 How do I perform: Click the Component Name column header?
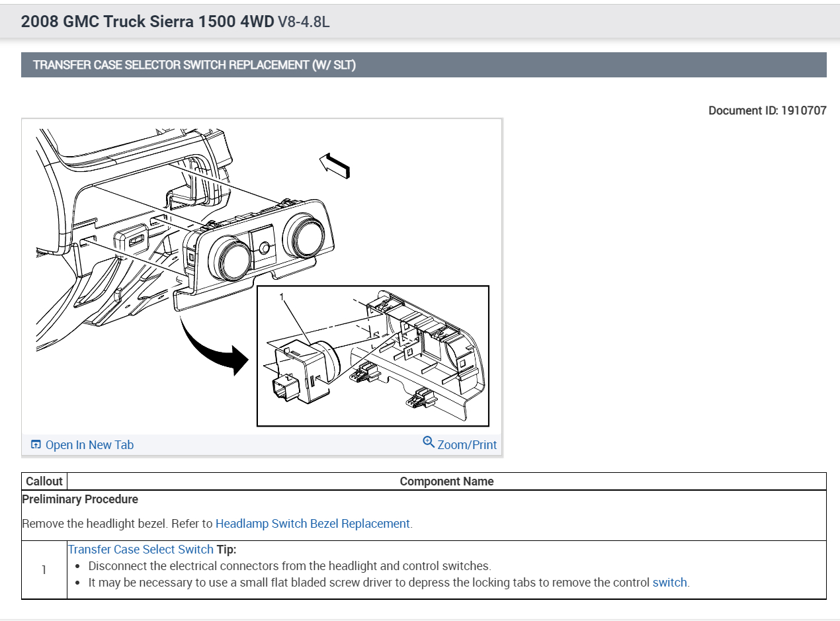(x=446, y=481)
